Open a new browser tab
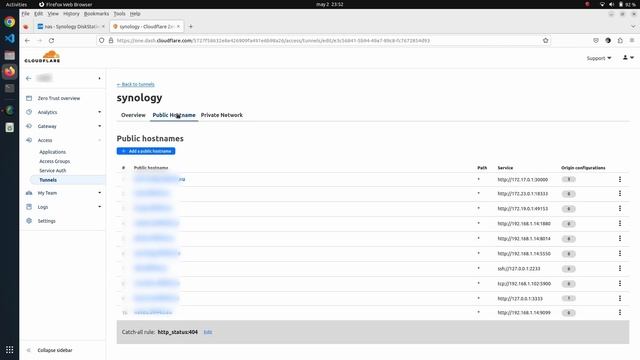 191,27
